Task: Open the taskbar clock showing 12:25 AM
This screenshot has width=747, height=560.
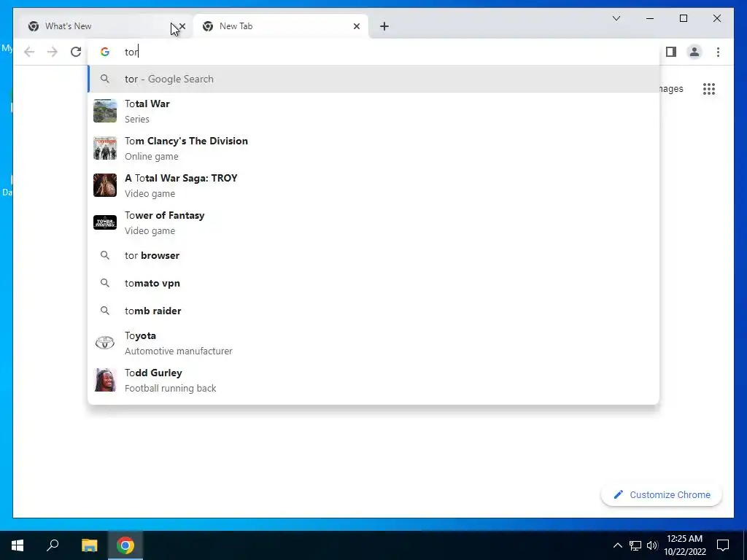Action: tap(684, 545)
